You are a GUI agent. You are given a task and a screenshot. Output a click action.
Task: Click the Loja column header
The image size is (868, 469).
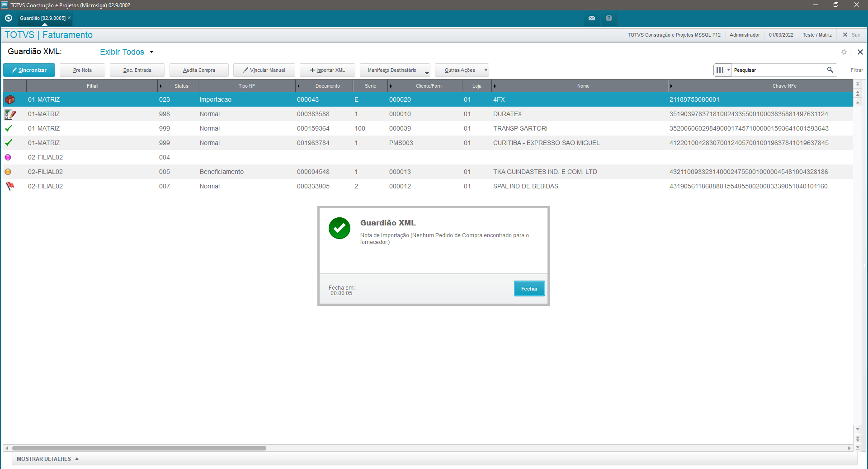(477, 86)
